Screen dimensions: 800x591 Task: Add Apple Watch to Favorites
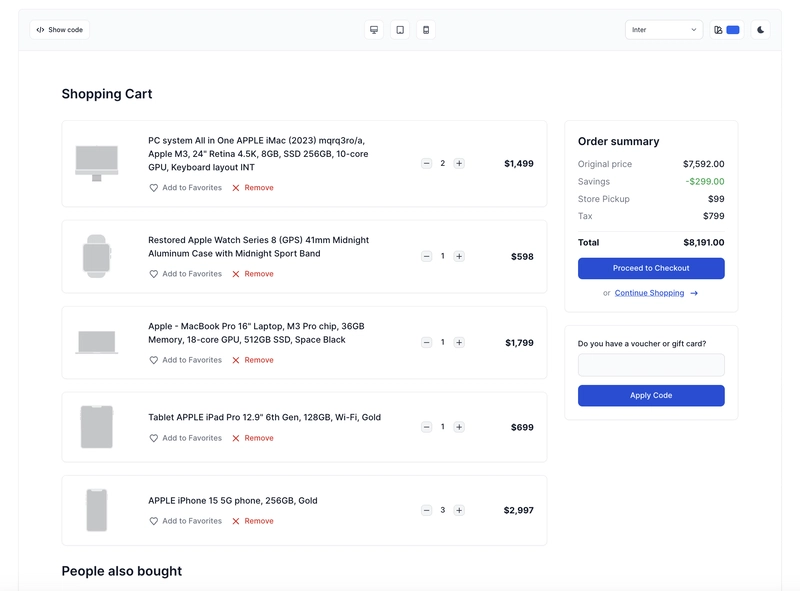click(186, 274)
